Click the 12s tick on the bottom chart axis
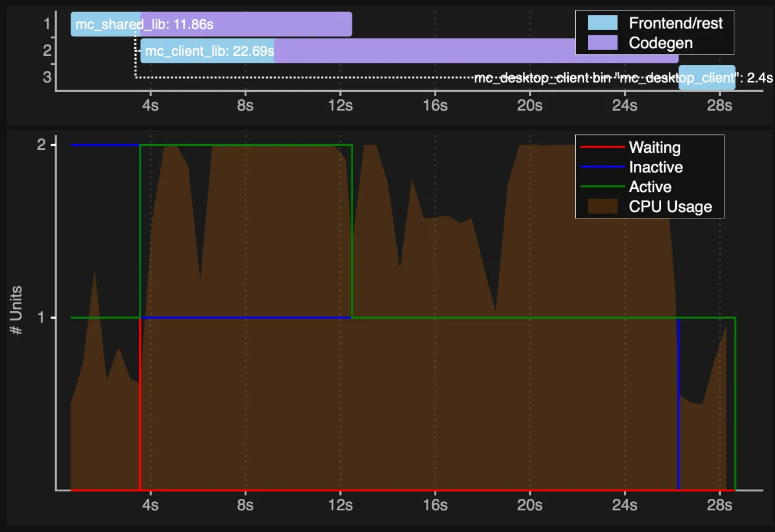The width and height of the screenshot is (775, 532). click(340, 505)
